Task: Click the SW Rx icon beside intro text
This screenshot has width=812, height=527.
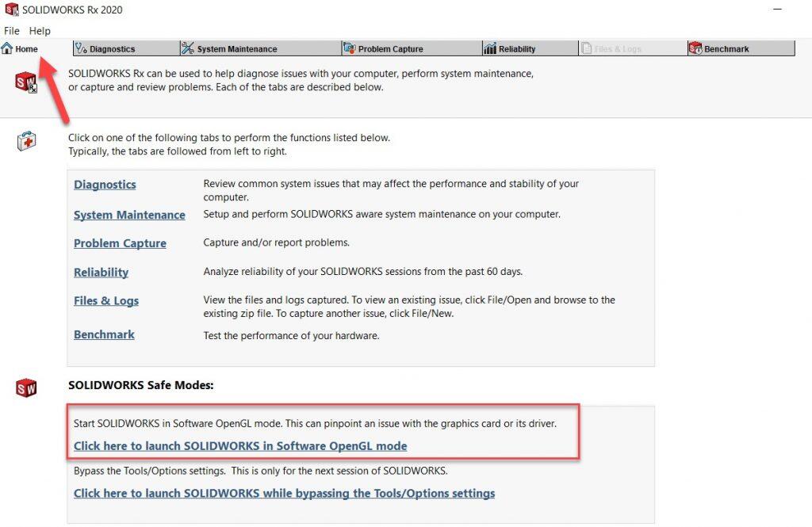Action: [26, 82]
